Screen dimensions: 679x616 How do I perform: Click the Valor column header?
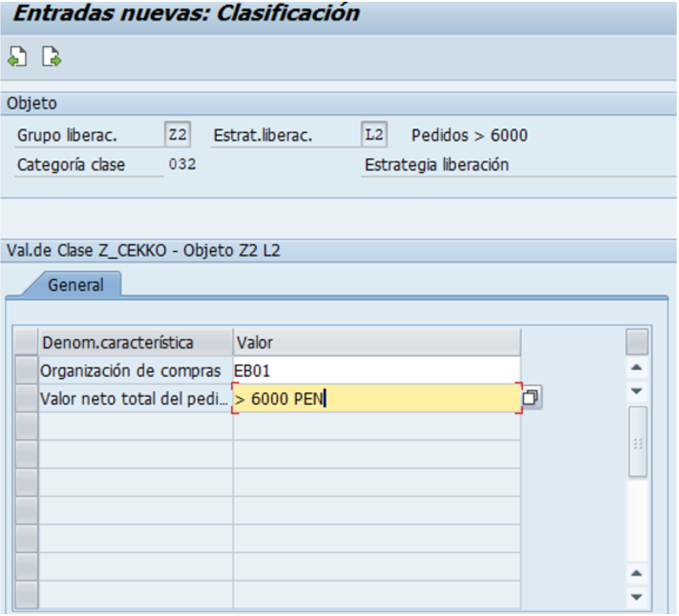click(377, 342)
